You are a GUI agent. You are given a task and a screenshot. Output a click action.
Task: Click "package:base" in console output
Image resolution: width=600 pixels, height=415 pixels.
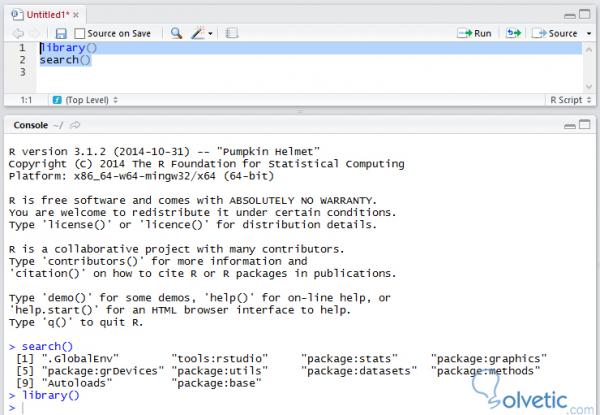(217, 383)
